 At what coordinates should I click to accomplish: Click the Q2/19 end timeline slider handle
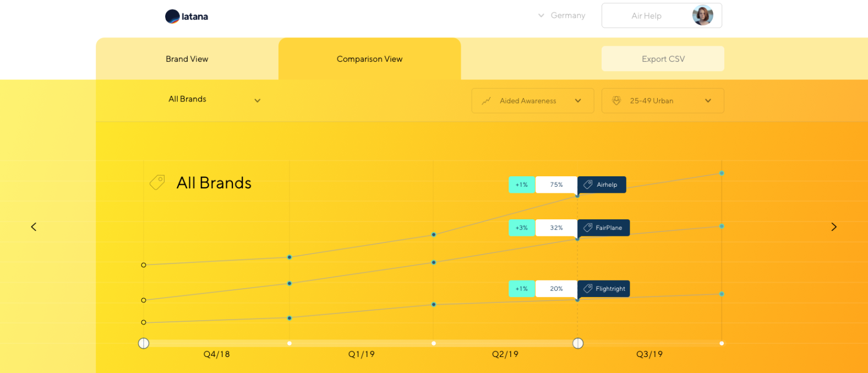(x=578, y=343)
